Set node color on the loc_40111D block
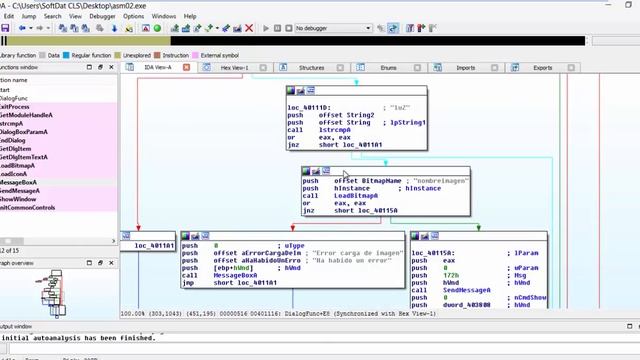The height and width of the screenshot is (360, 640). click(291, 91)
